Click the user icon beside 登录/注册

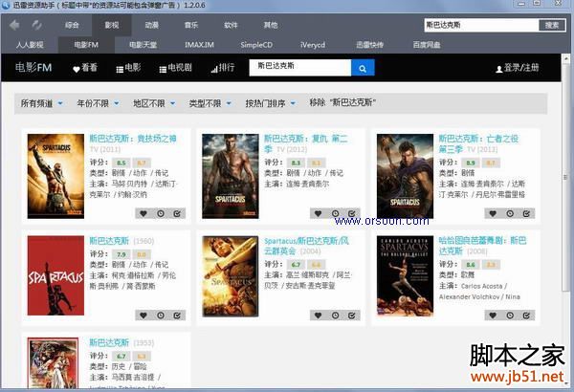point(498,69)
